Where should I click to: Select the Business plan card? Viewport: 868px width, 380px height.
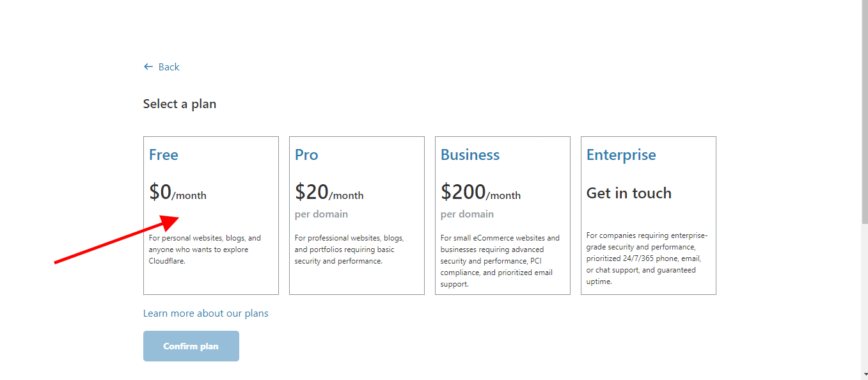pyautogui.click(x=502, y=215)
